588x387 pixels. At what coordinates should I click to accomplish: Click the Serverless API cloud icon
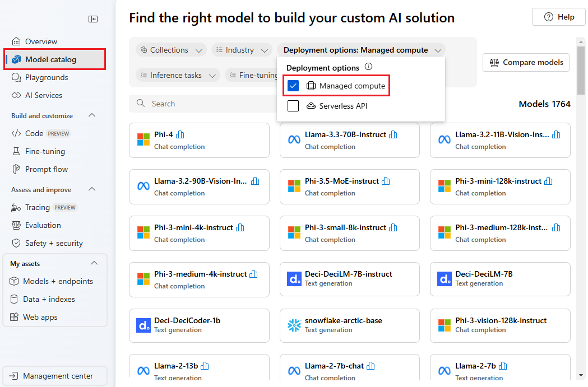311,106
